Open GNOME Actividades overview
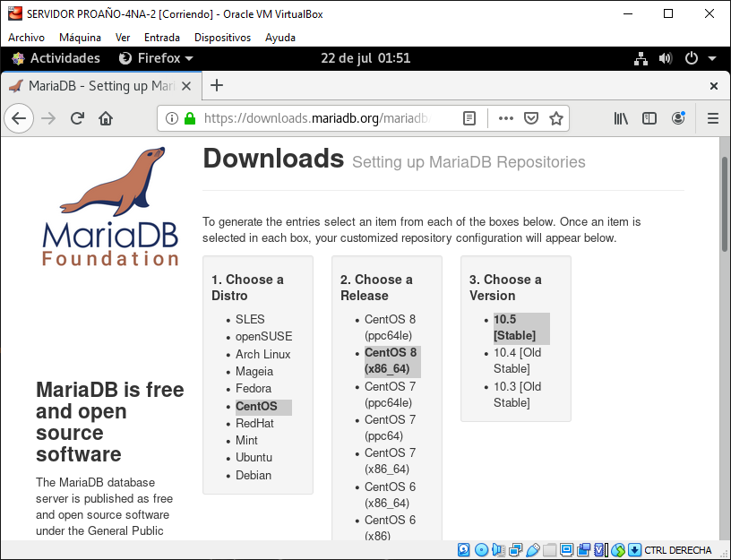This screenshot has height=560, width=731. (x=56, y=58)
